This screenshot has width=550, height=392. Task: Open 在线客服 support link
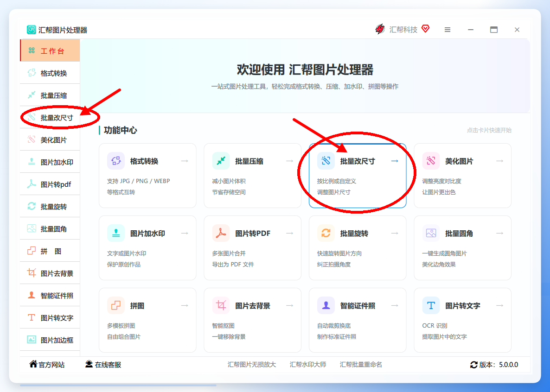click(x=103, y=365)
